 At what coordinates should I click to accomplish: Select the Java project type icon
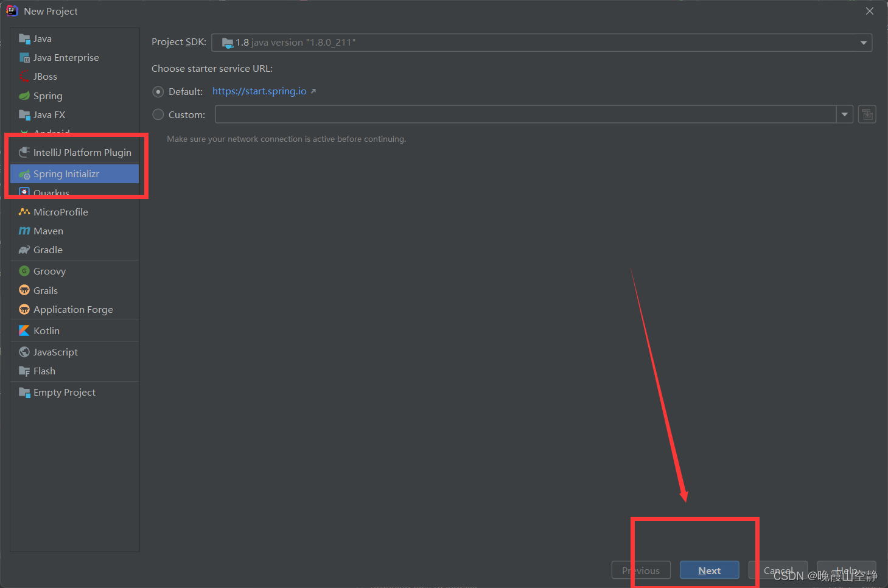point(24,39)
